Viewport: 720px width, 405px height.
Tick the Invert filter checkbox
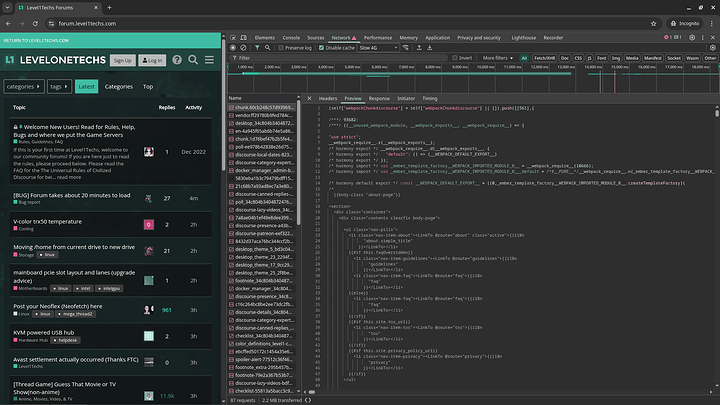tap(455, 58)
